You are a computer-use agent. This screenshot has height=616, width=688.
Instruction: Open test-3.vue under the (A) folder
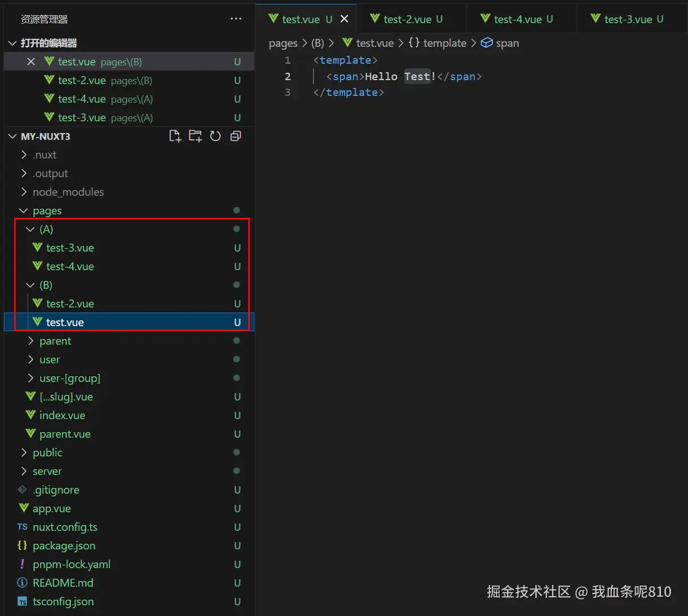[129, 248]
